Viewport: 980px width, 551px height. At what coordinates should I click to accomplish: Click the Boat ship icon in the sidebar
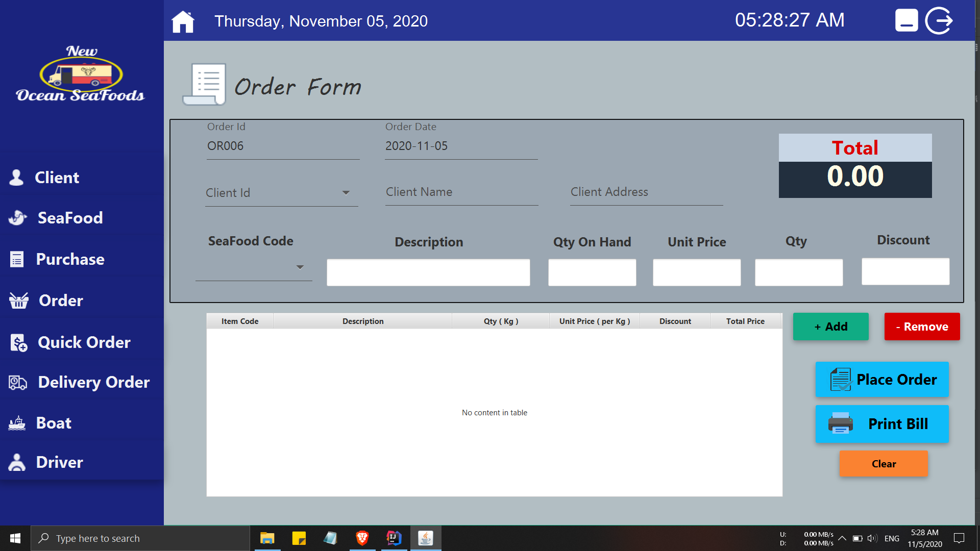click(x=17, y=422)
